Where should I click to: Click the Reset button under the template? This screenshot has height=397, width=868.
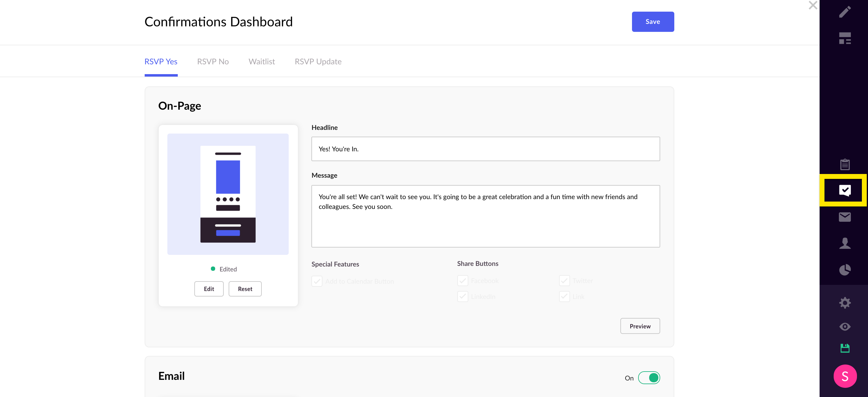coord(245,289)
